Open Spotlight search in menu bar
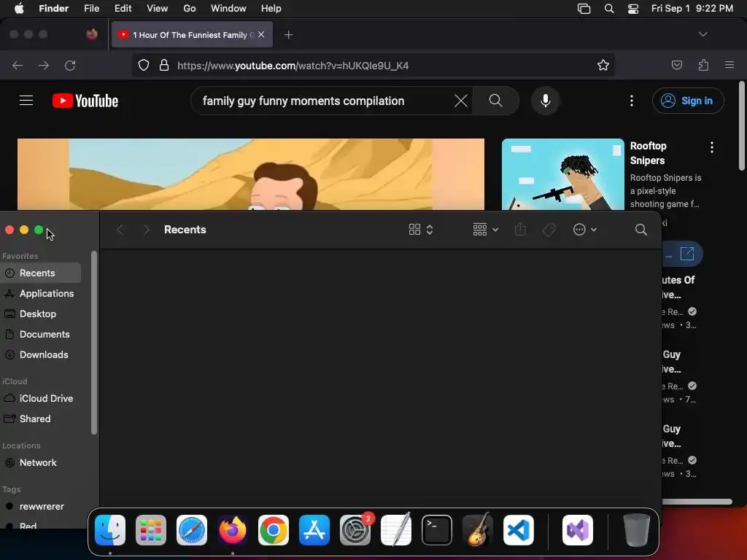This screenshot has height=560, width=747. coord(609,9)
